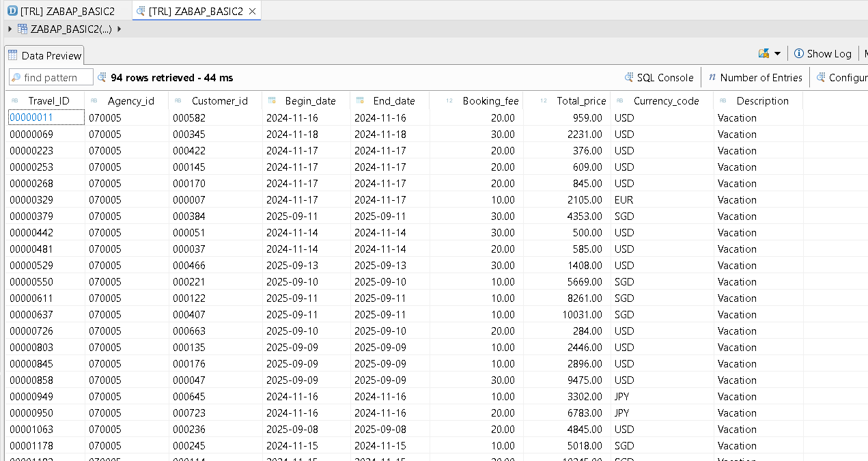Open the export options dropdown arrow
The image size is (868, 461).
click(x=779, y=53)
